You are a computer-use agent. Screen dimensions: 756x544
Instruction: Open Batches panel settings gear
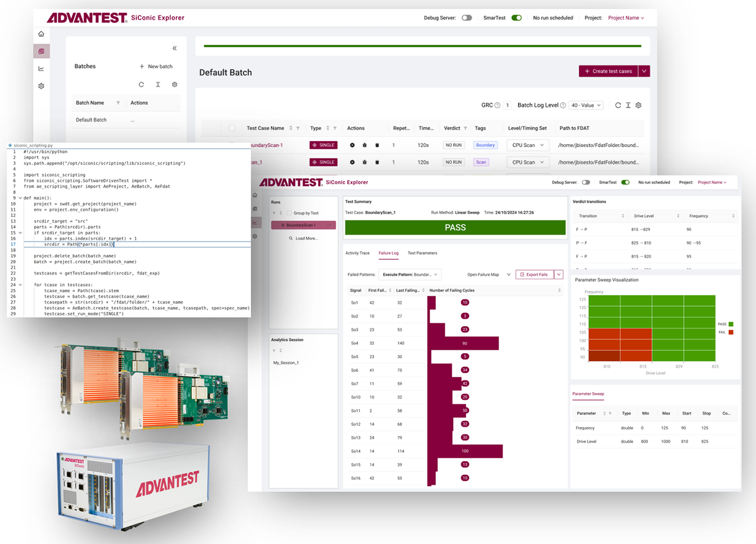[x=174, y=84]
